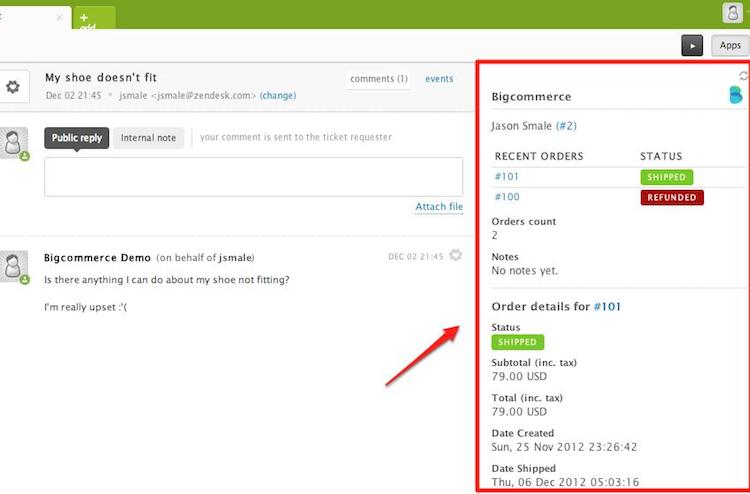The height and width of the screenshot is (494, 750).
Task: Click the 'I'm really upset' comment line
Action: pyautogui.click(x=86, y=307)
